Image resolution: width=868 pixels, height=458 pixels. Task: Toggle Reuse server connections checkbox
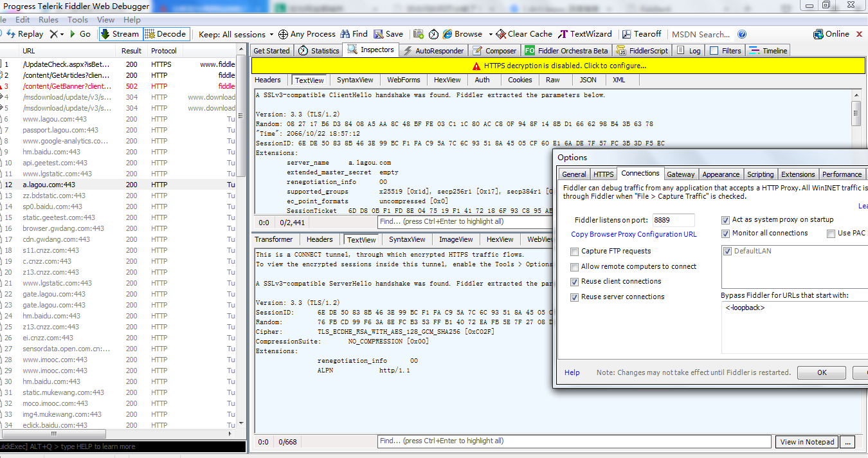(x=575, y=297)
